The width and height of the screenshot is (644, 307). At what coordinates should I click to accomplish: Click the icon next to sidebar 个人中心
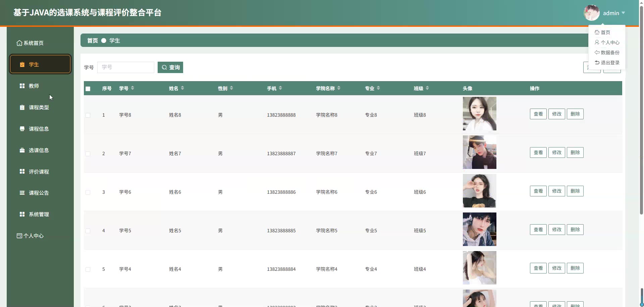coord(19,236)
